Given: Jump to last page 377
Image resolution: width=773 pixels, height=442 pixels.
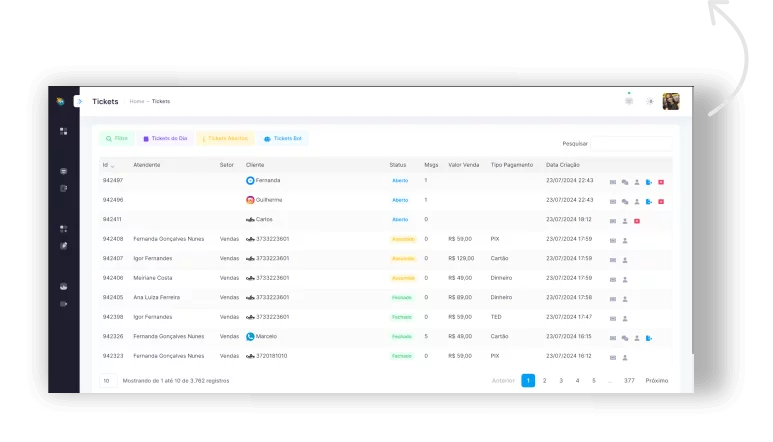Looking at the screenshot, I should pos(629,380).
